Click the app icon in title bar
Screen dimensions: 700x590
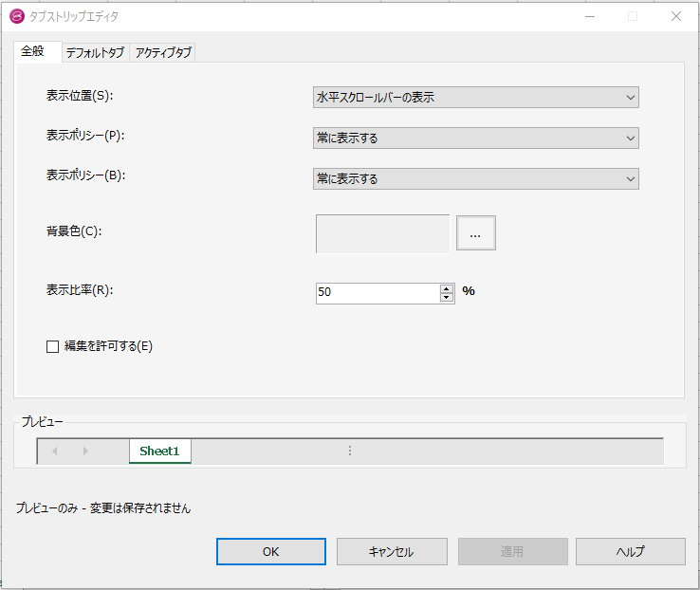click(x=15, y=16)
